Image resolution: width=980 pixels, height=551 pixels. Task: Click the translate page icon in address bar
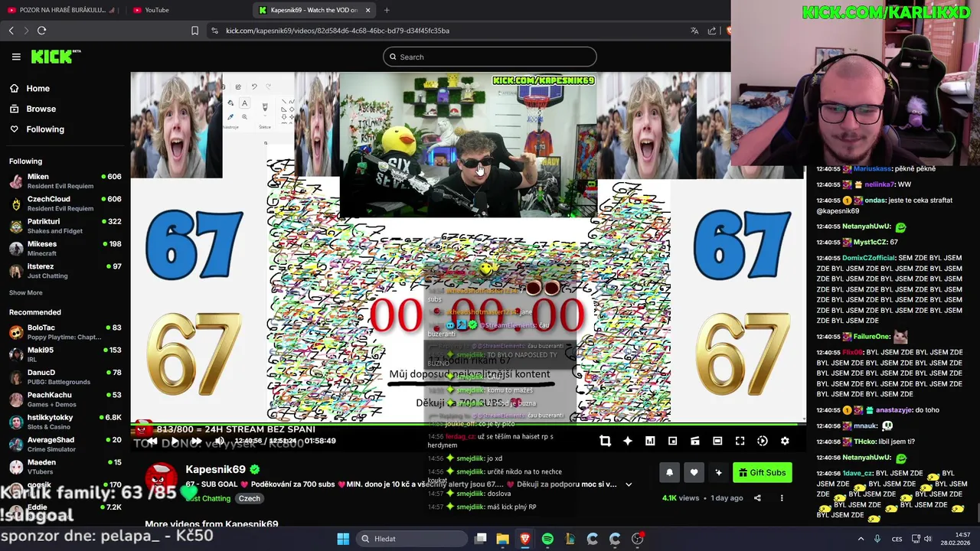pyautogui.click(x=694, y=31)
